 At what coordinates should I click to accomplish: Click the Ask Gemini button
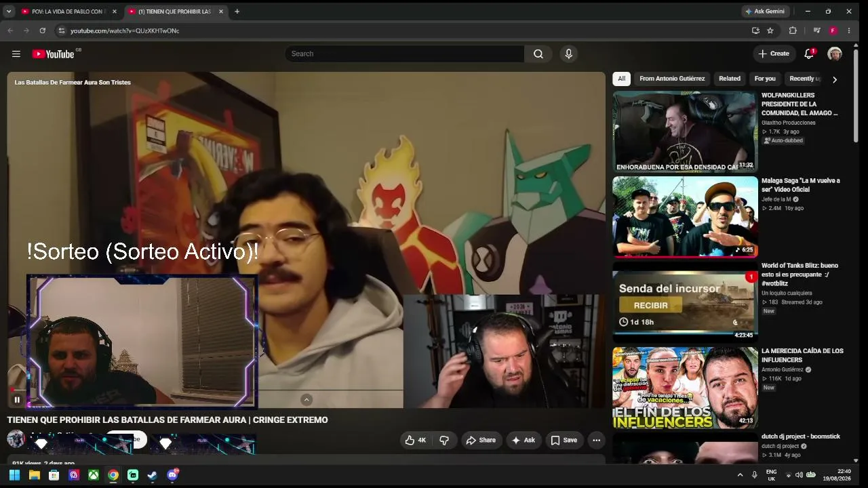click(765, 12)
